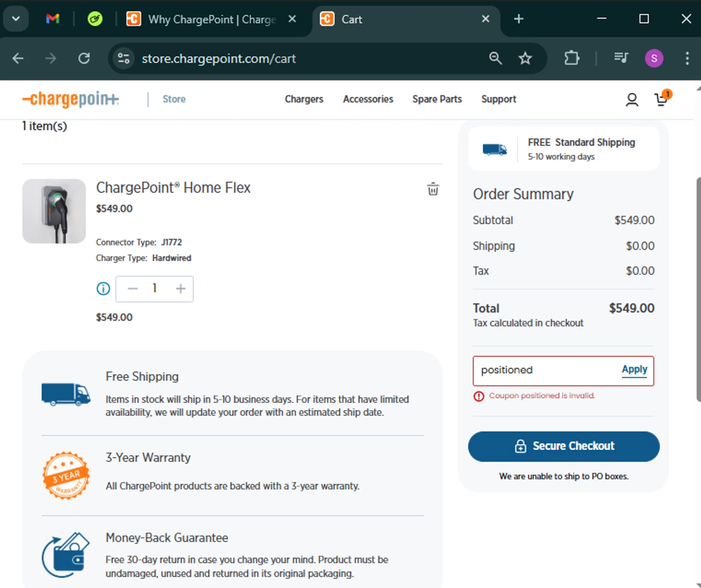Click 'FREE Standard Shipping' text
Image resolution: width=701 pixels, height=588 pixels.
click(581, 142)
